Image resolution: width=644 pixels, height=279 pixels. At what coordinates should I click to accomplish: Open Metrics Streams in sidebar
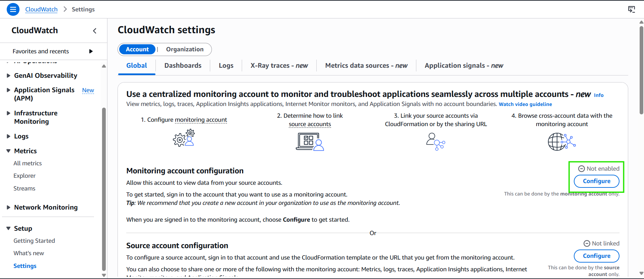24,188
